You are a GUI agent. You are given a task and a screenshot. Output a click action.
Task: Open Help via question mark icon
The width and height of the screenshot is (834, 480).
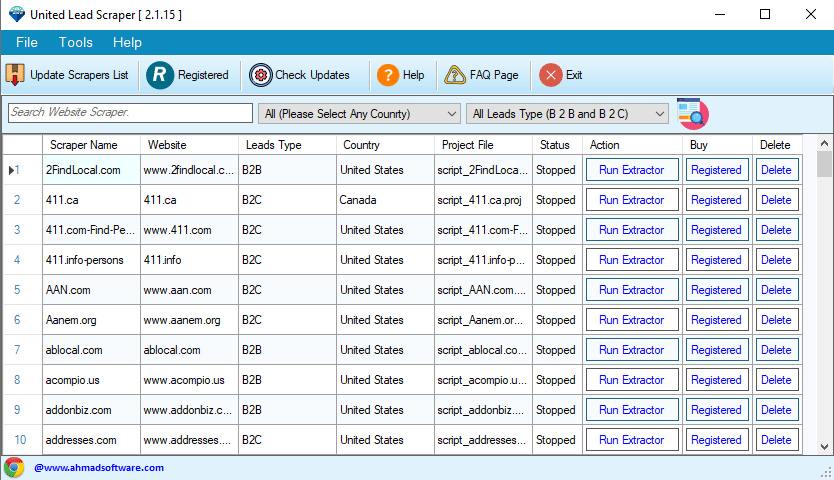387,75
